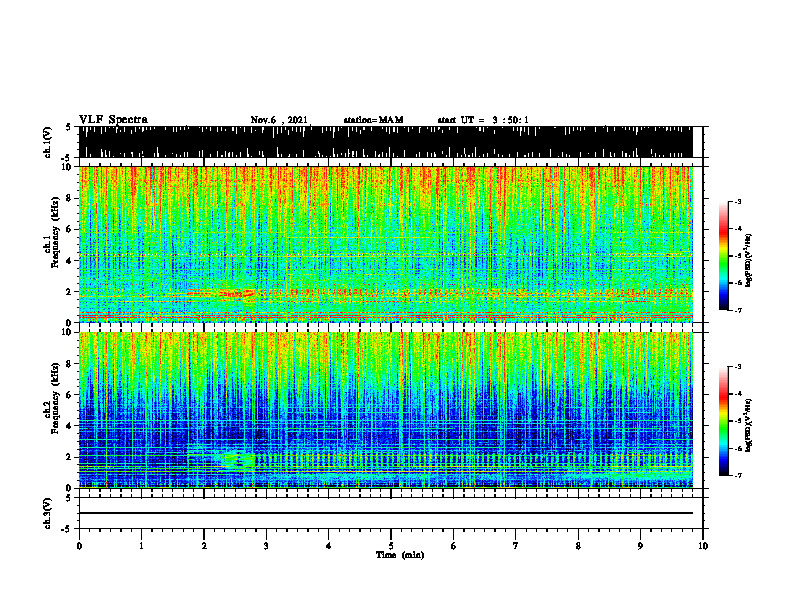Image resolution: width=792 pixels, height=612 pixels.
Task: Click the "start UT = 3 :50: 1" text
Action: pyautogui.click(x=483, y=120)
